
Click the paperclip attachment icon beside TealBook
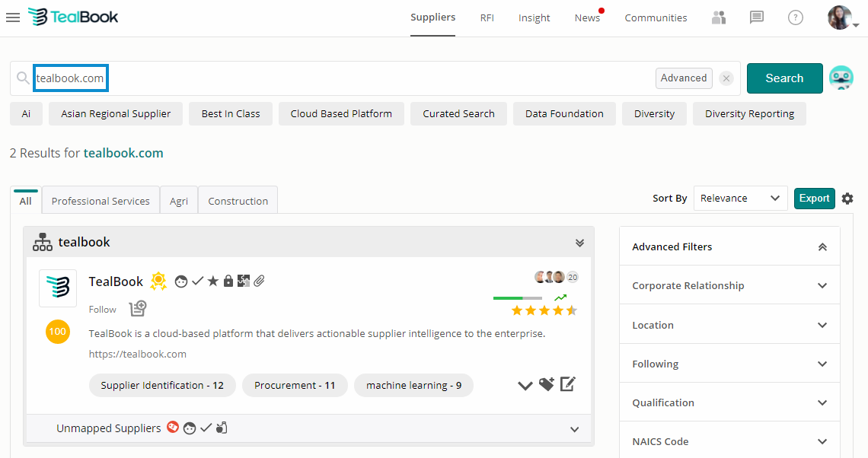coord(260,281)
